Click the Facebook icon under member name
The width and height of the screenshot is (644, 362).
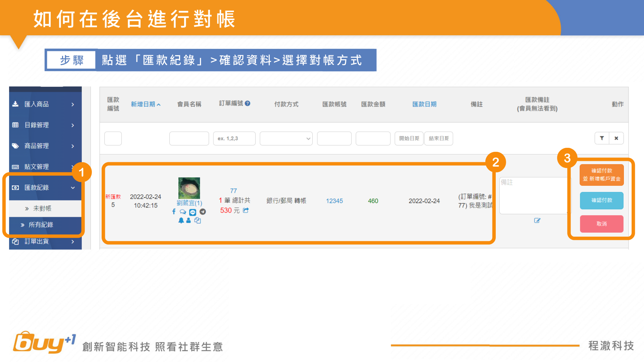[x=174, y=212]
